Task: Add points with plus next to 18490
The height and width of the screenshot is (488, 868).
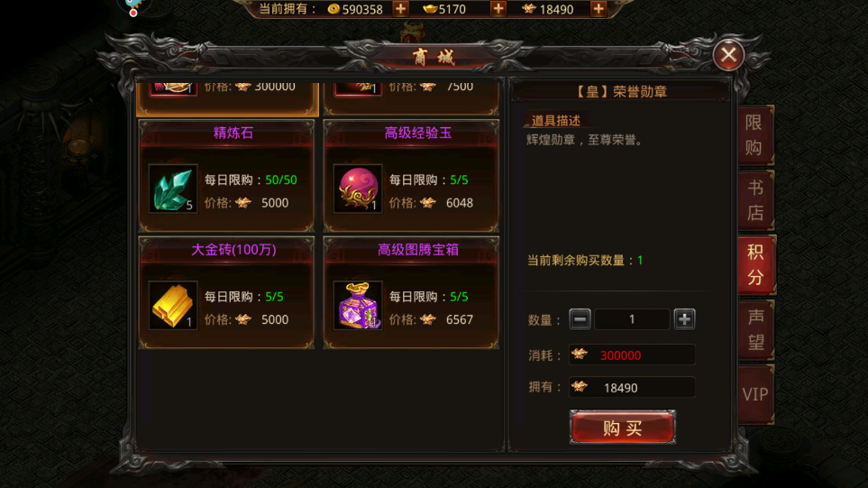Action: [598, 9]
